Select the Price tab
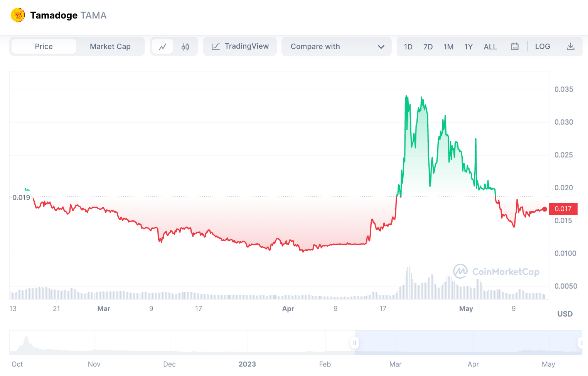This screenshot has width=588, height=376. coord(44,46)
